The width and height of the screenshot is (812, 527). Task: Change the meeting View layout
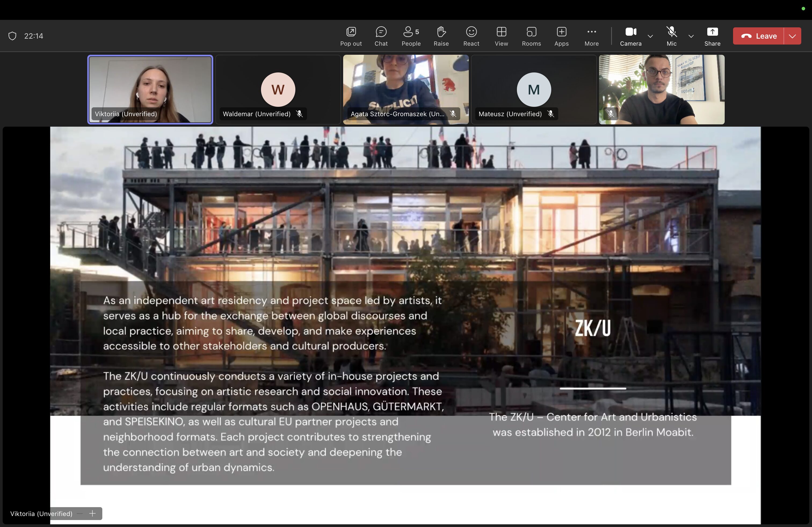(501, 36)
